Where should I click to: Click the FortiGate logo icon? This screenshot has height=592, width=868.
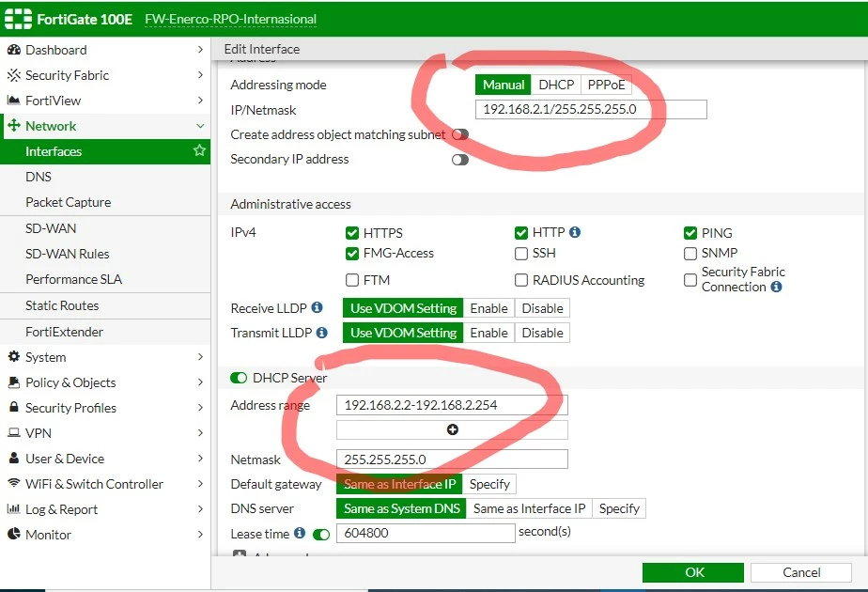[x=18, y=19]
